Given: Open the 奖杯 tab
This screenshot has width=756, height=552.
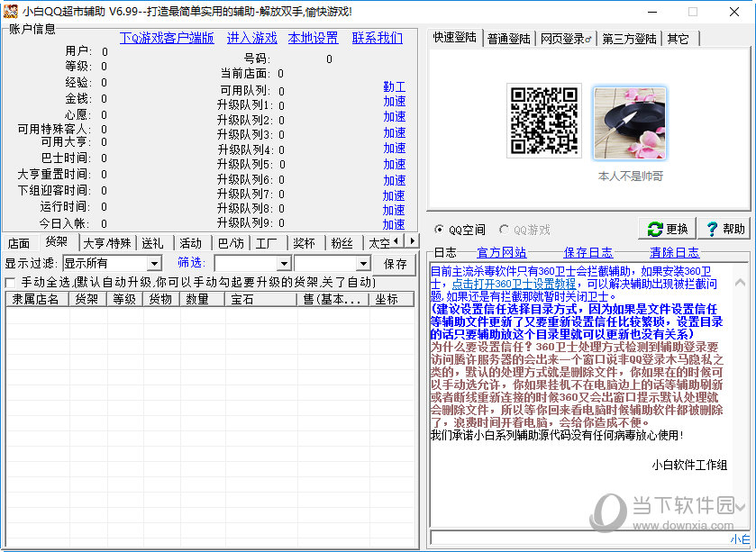Looking at the screenshot, I should [304, 243].
